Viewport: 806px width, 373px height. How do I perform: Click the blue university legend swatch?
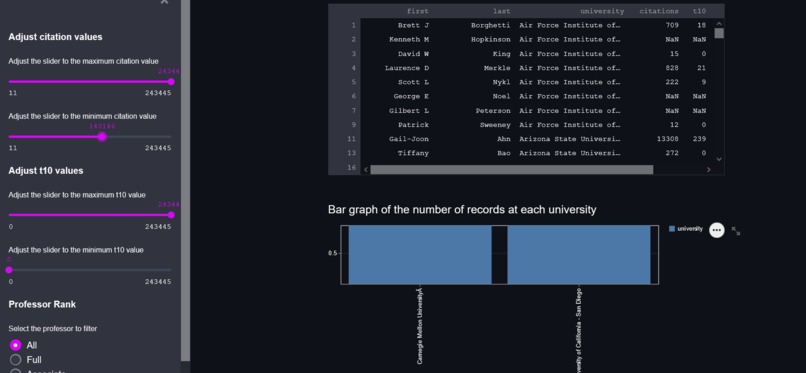pos(672,229)
